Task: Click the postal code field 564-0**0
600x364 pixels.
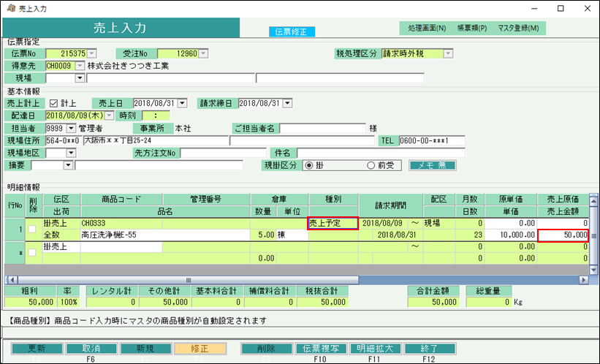Action: coord(63,140)
